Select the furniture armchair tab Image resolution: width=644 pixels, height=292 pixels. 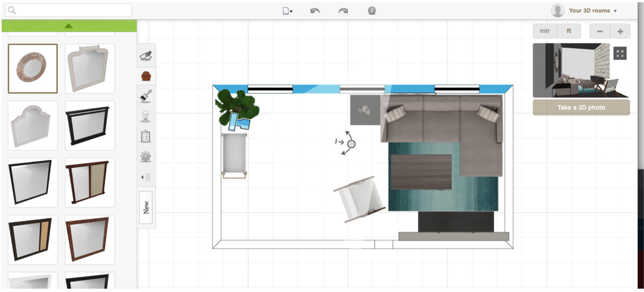[x=146, y=76]
